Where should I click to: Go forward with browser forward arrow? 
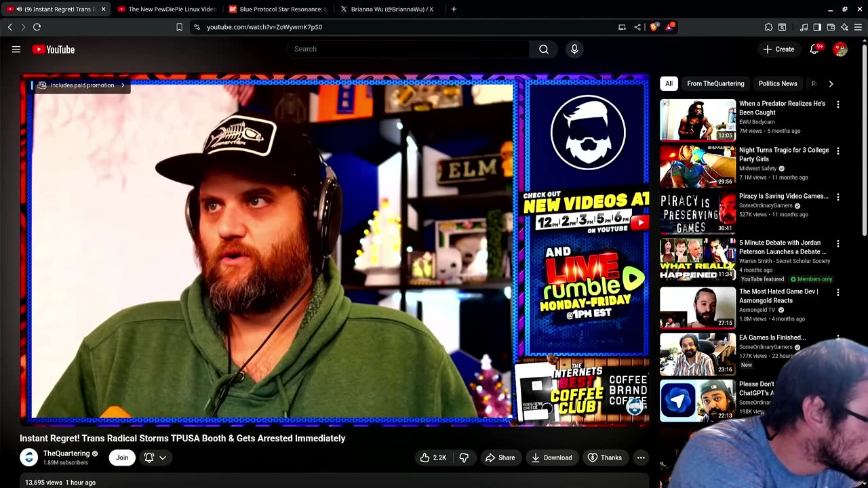[23, 27]
